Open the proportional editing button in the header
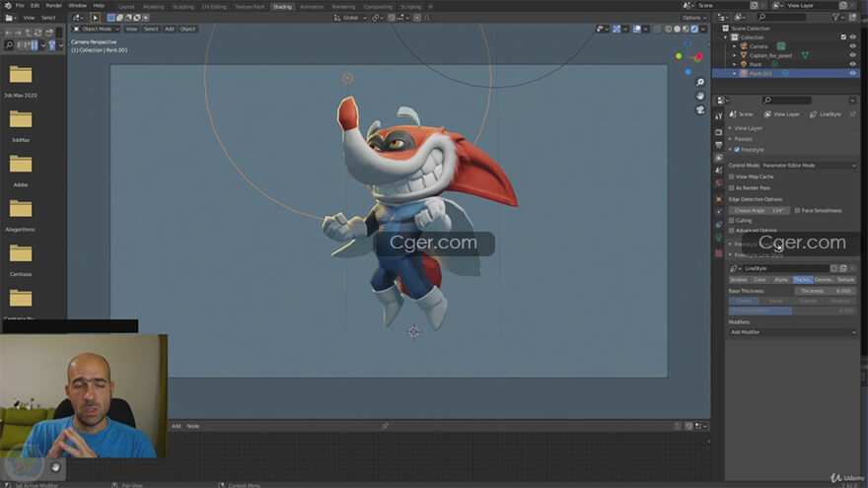This screenshot has width=868, height=488. (417, 18)
